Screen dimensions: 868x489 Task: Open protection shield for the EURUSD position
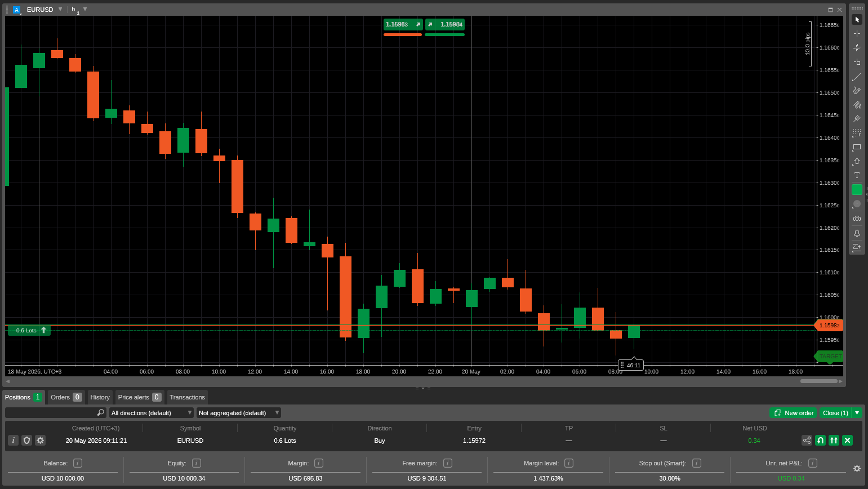[26, 441]
